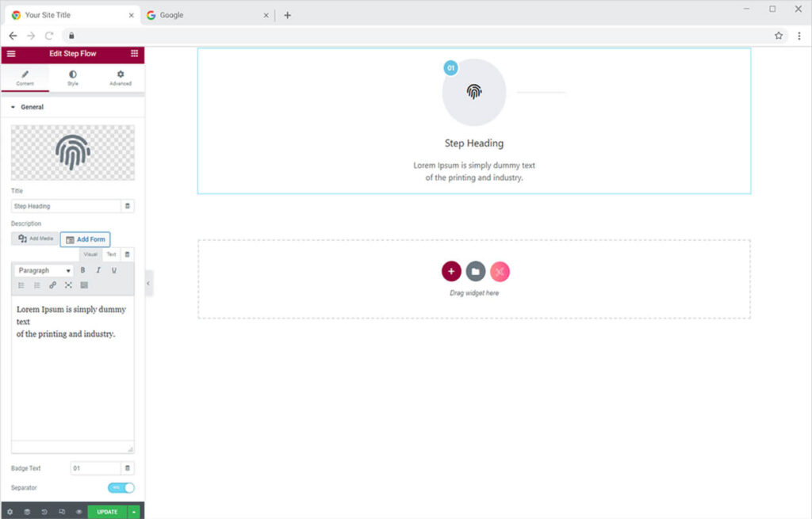812x519 pixels.
Task: Open the Navigator layers icon in footer
Action: click(x=27, y=512)
